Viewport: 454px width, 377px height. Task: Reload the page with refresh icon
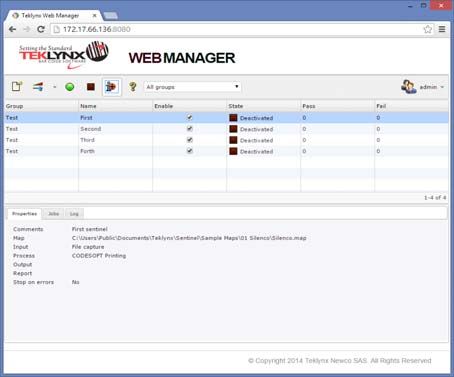point(41,29)
